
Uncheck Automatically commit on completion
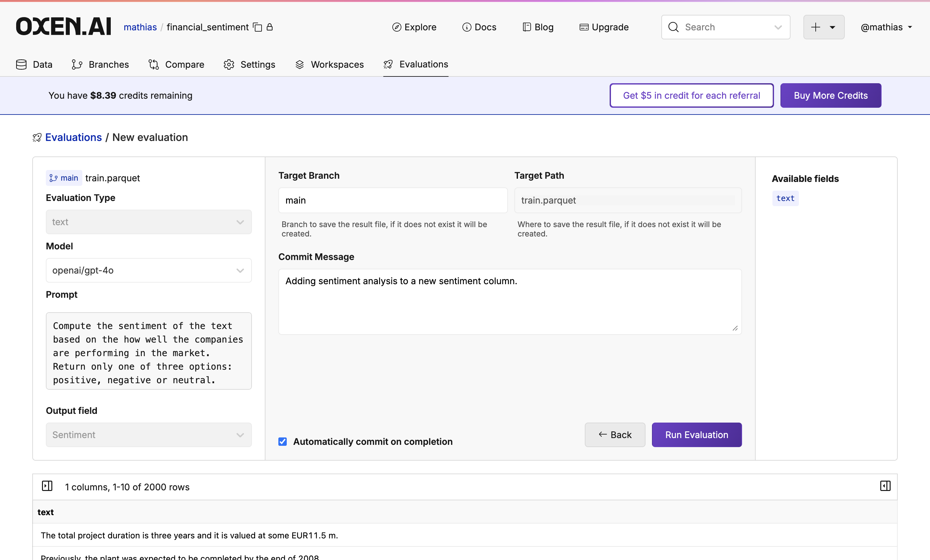[x=282, y=442]
